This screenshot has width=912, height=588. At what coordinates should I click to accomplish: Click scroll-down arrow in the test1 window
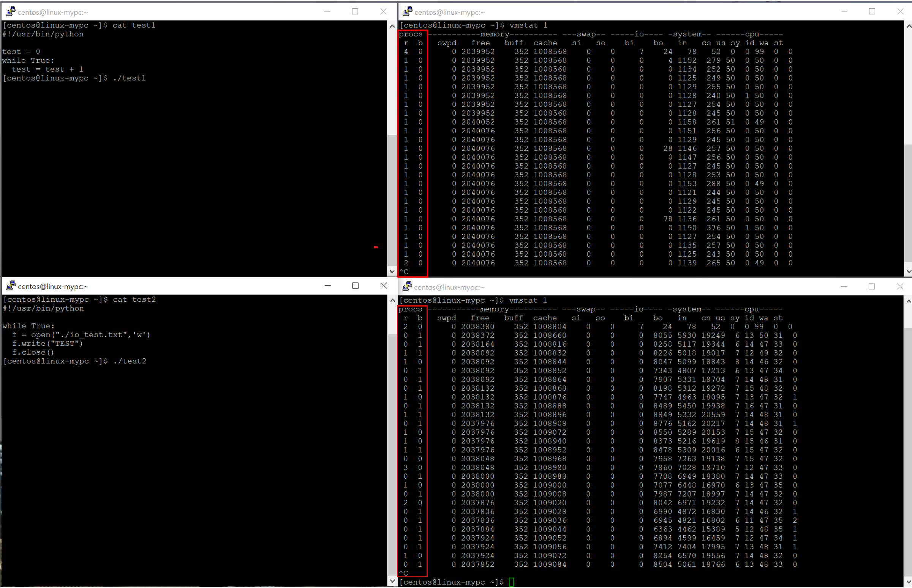tap(392, 271)
